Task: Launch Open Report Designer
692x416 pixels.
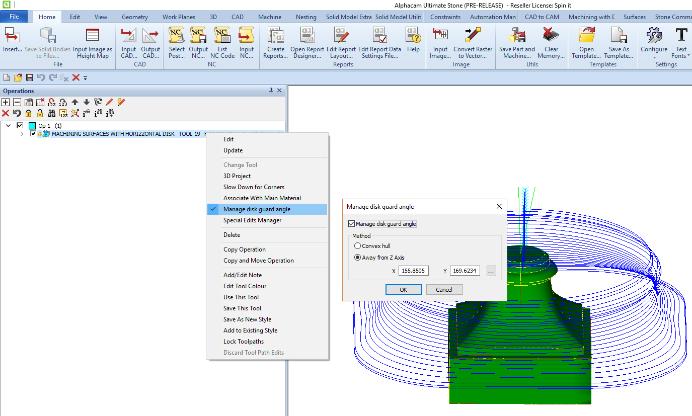Action: pos(307,43)
